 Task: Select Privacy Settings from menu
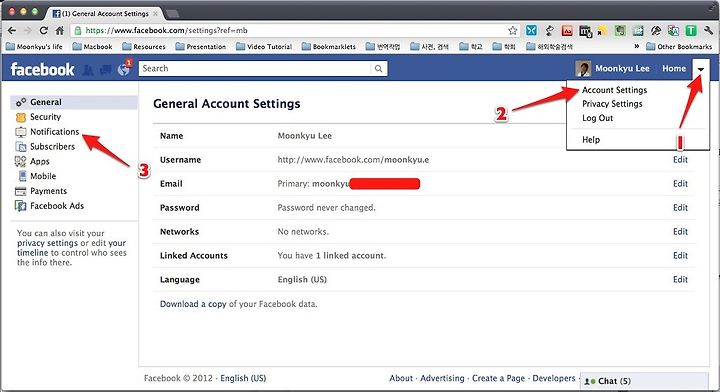click(x=612, y=104)
